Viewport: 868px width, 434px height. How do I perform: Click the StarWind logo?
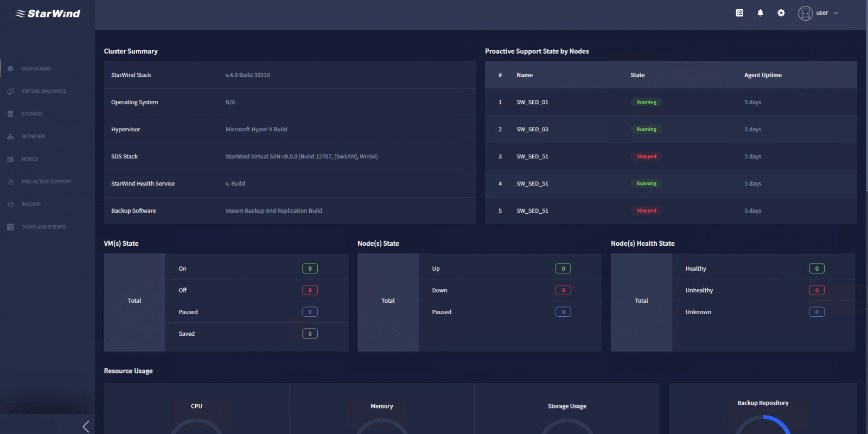click(48, 14)
